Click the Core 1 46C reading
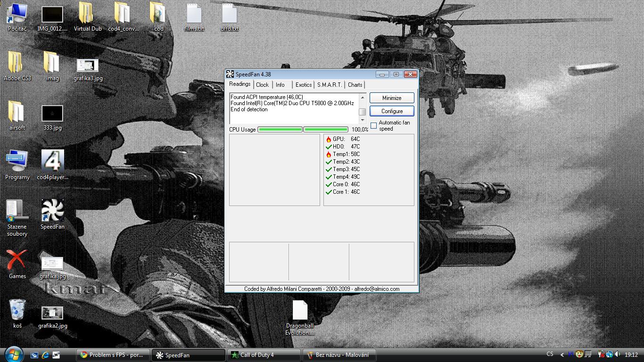The width and height of the screenshot is (644, 362). coord(343,192)
